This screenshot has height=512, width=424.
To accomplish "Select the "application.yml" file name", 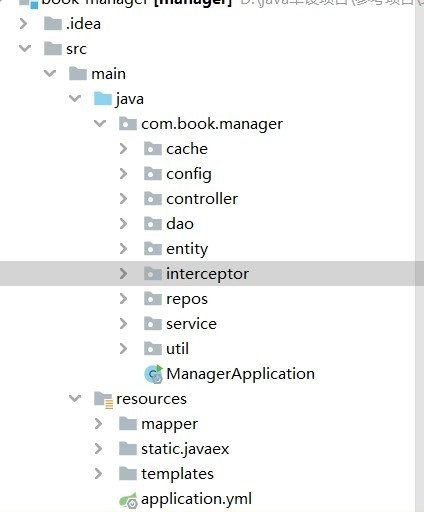I will (x=196, y=500).
